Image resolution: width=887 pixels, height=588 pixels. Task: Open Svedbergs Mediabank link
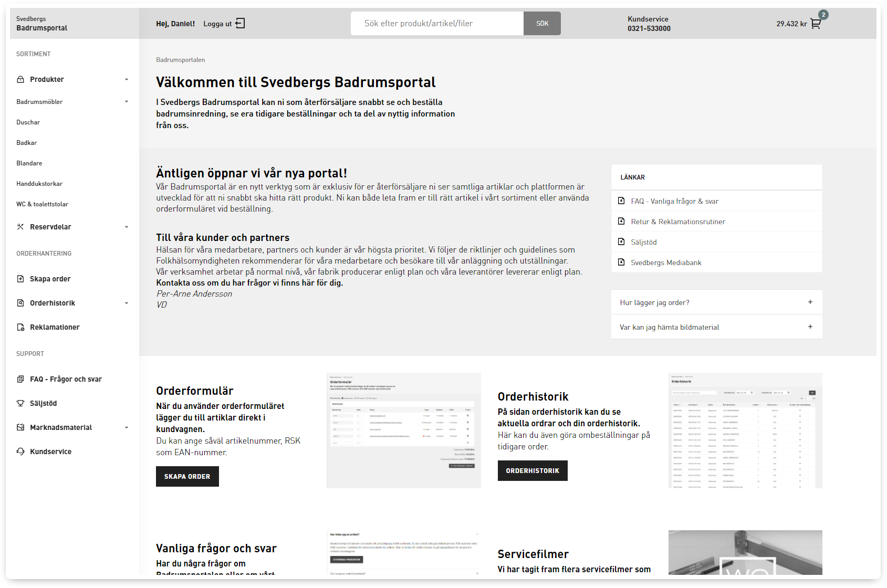click(x=666, y=262)
